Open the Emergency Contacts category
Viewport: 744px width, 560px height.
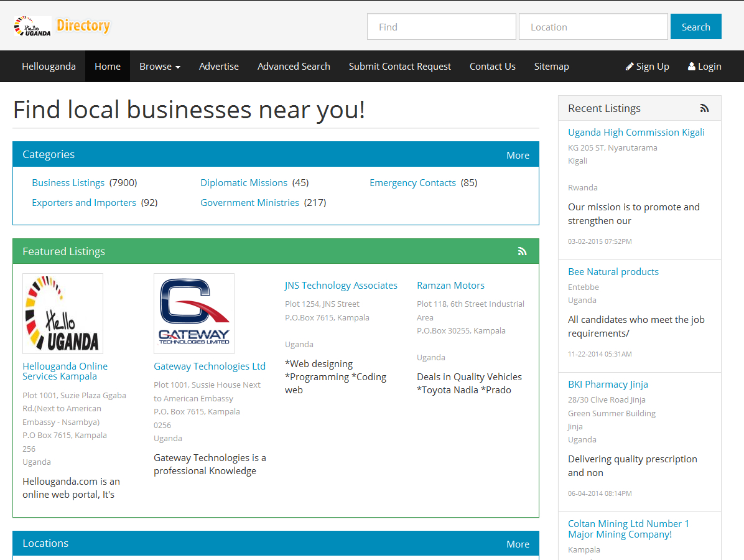point(413,183)
